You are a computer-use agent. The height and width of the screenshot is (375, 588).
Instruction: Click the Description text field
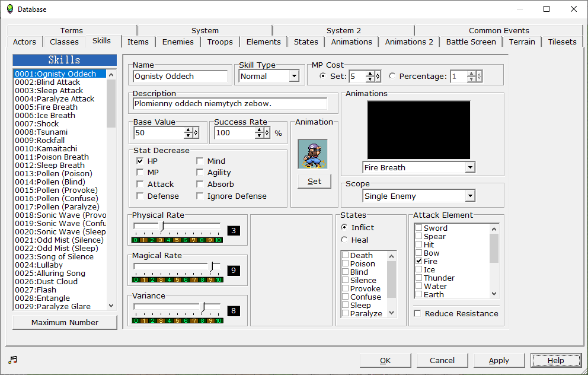(x=230, y=104)
